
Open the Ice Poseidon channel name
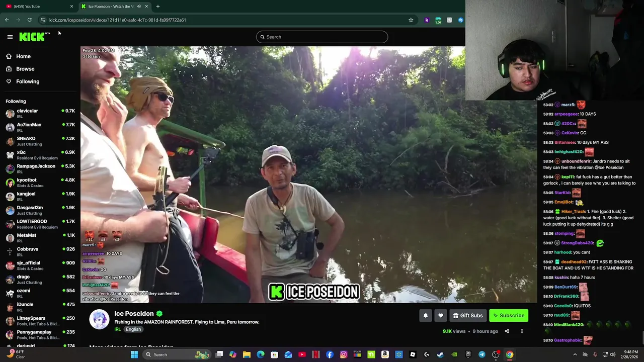134,313
